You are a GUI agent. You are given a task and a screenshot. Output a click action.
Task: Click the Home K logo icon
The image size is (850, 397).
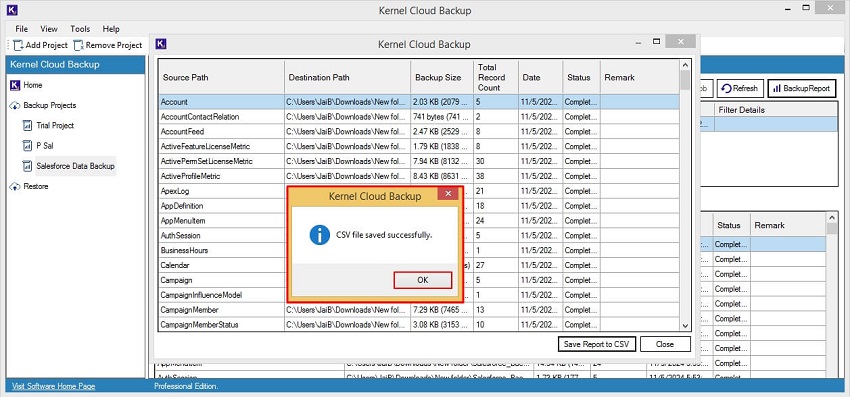(x=15, y=85)
